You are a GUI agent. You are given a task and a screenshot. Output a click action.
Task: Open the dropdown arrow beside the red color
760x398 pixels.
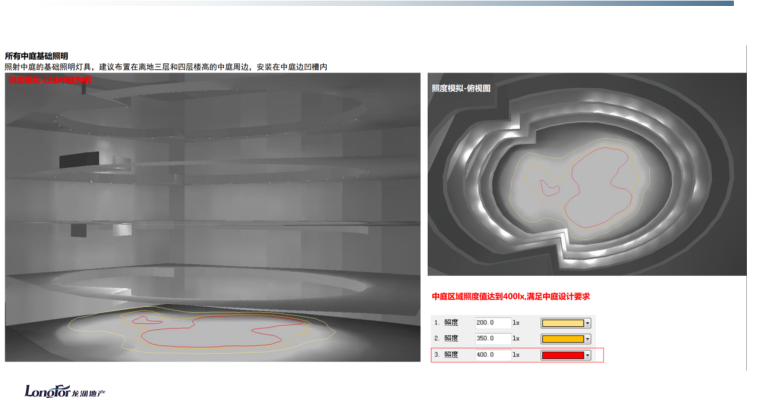pos(587,355)
